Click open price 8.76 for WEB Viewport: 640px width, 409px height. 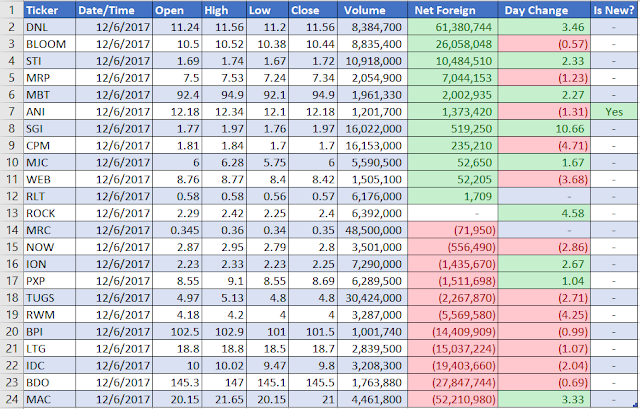click(177, 179)
